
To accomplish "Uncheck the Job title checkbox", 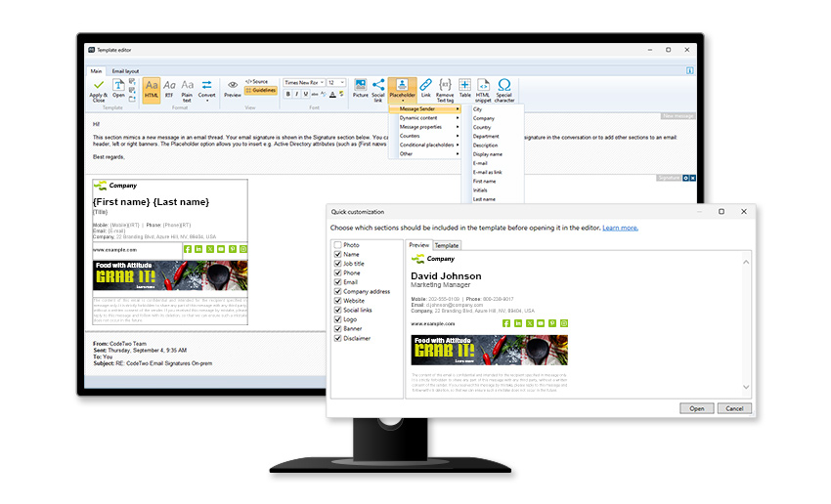I will click(x=338, y=264).
